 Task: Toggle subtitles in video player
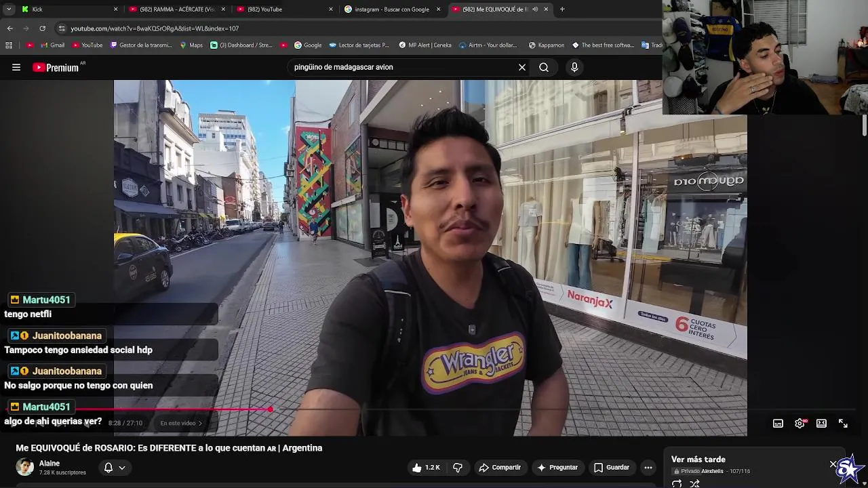point(778,423)
